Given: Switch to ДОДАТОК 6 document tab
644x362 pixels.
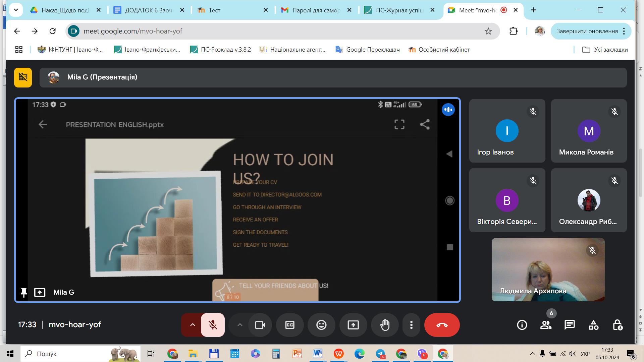Looking at the screenshot, I should pyautogui.click(x=149, y=10).
